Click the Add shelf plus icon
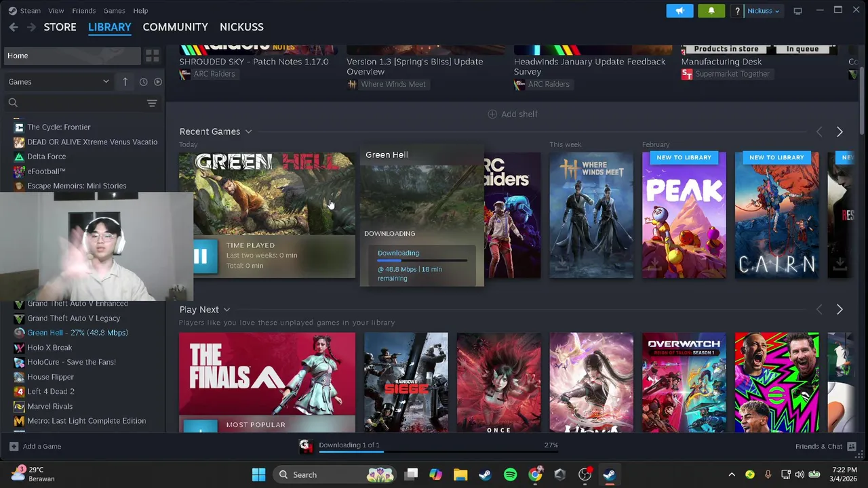The image size is (868, 488). pos(492,114)
